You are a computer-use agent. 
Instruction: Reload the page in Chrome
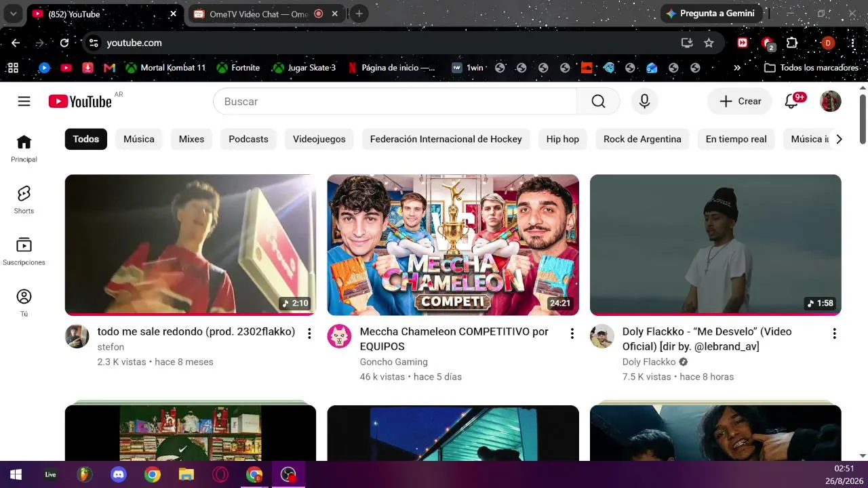64,43
